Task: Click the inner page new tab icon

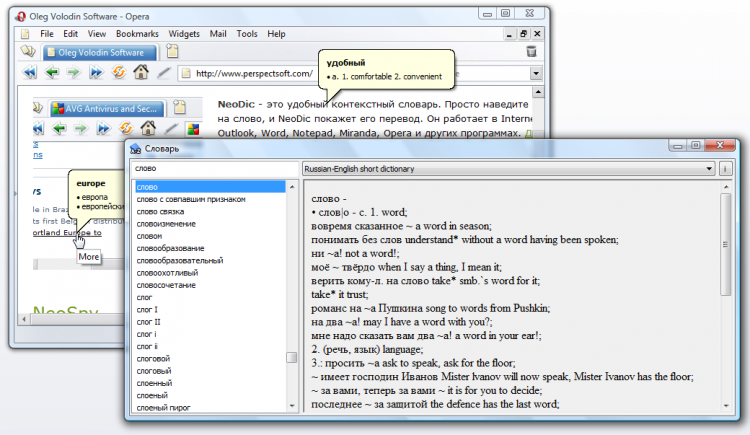Action: pos(180,107)
